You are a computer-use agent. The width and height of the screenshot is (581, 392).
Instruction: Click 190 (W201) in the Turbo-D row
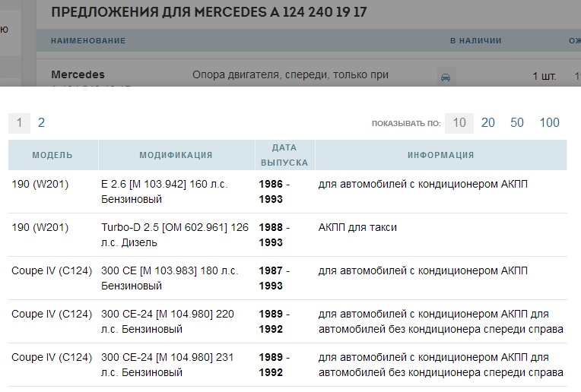[40, 227]
